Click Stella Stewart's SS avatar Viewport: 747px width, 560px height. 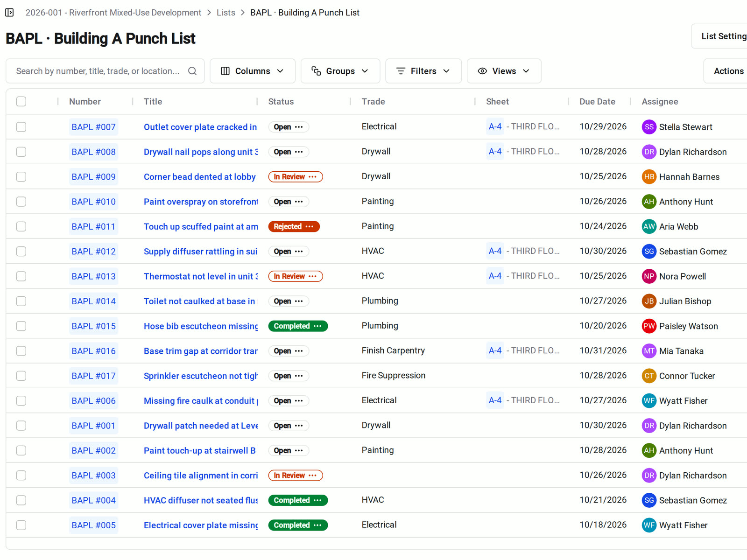[x=649, y=127]
